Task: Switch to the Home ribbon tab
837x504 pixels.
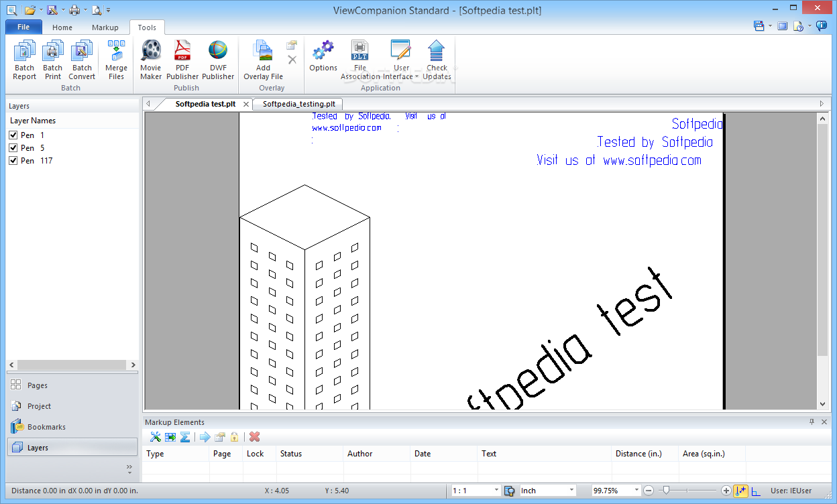Action: point(62,27)
